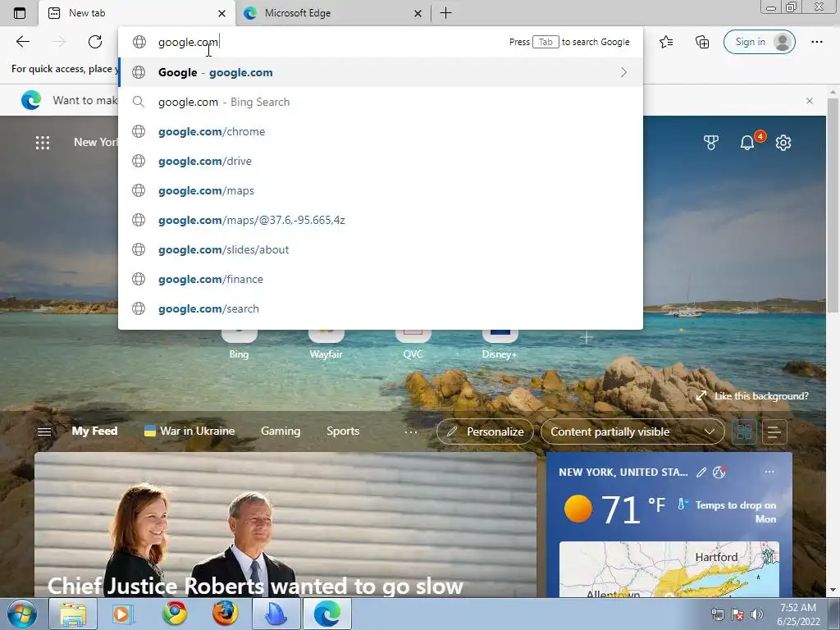This screenshot has width=840, height=630.
Task: Open Chief Justice Roberts news story
Action: pyautogui.click(x=285, y=525)
